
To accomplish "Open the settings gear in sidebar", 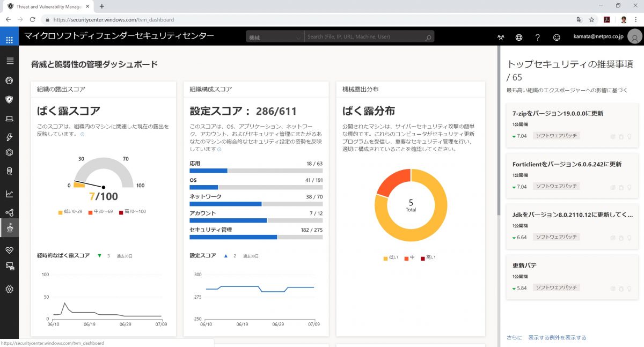I will tap(9, 289).
